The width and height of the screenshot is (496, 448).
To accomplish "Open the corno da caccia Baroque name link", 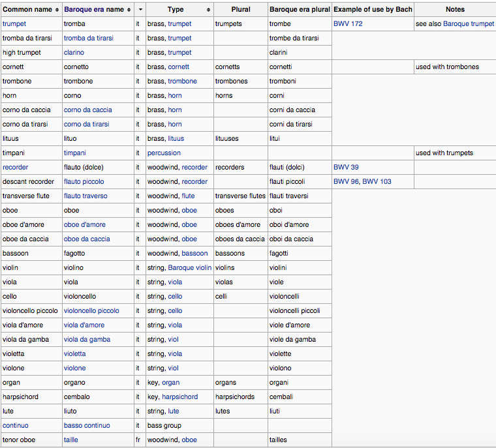I will point(88,110).
